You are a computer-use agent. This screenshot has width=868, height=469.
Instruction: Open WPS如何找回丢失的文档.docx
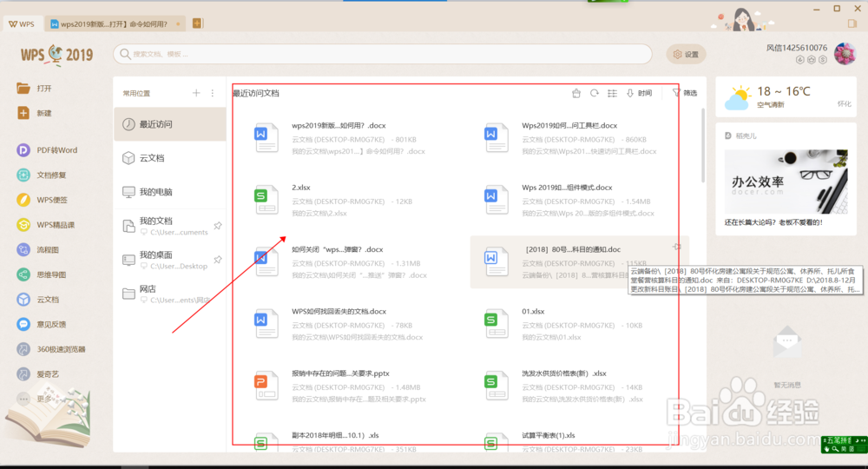coord(354,325)
